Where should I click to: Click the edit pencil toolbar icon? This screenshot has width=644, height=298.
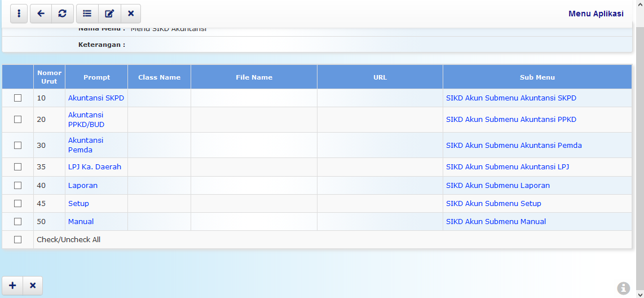109,14
